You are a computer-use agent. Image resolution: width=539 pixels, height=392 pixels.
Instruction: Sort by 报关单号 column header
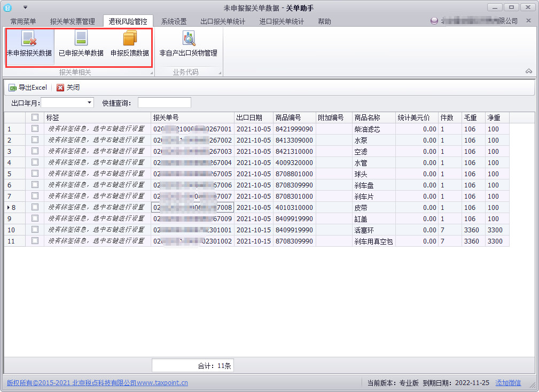click(x=192, y=117)
